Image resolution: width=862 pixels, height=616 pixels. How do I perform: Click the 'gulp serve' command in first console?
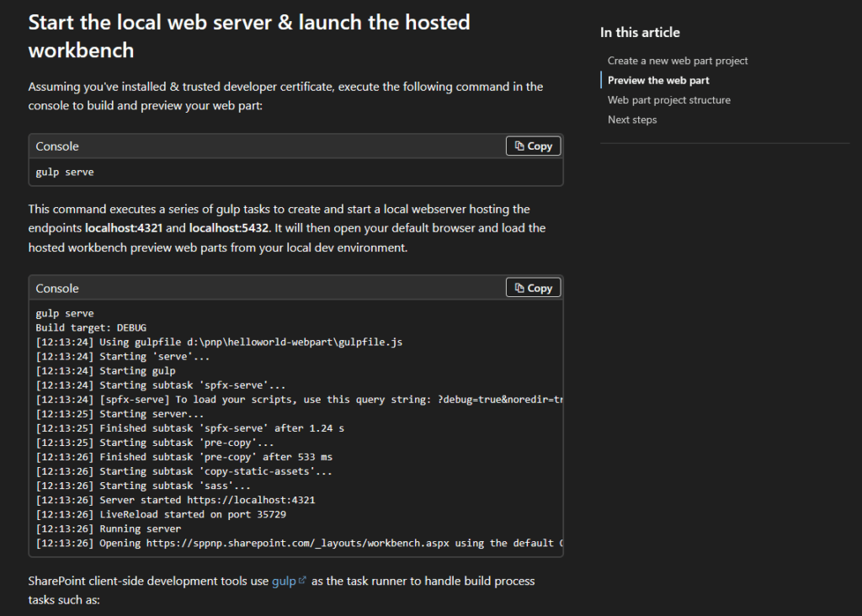pos(65,172)
